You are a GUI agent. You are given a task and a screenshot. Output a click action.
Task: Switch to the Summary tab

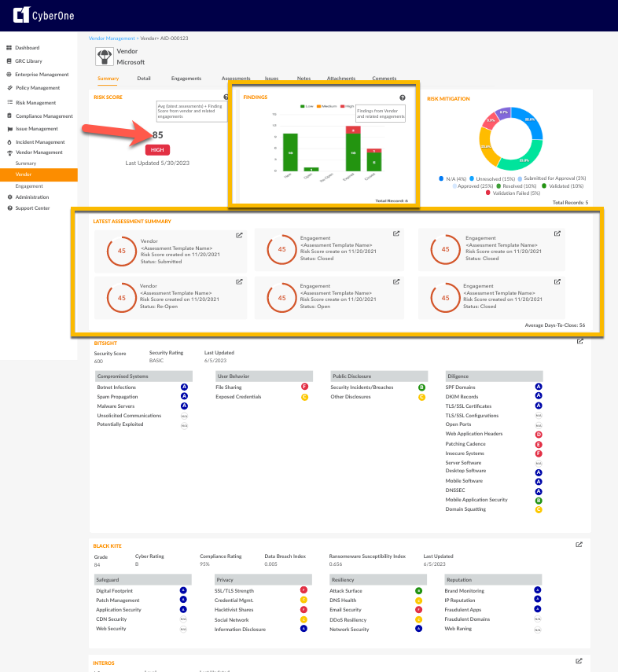pyautogui.click(x=108, y=79)
